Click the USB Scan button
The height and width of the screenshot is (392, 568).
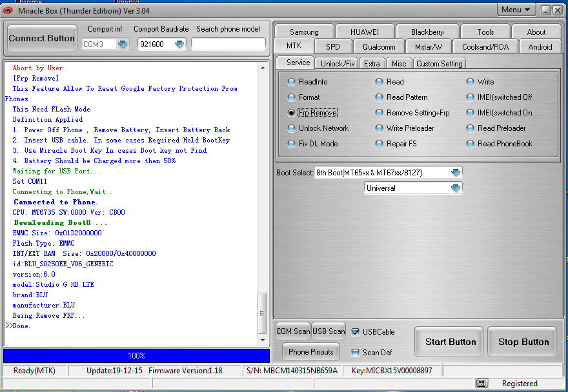(x=329, y=331)
